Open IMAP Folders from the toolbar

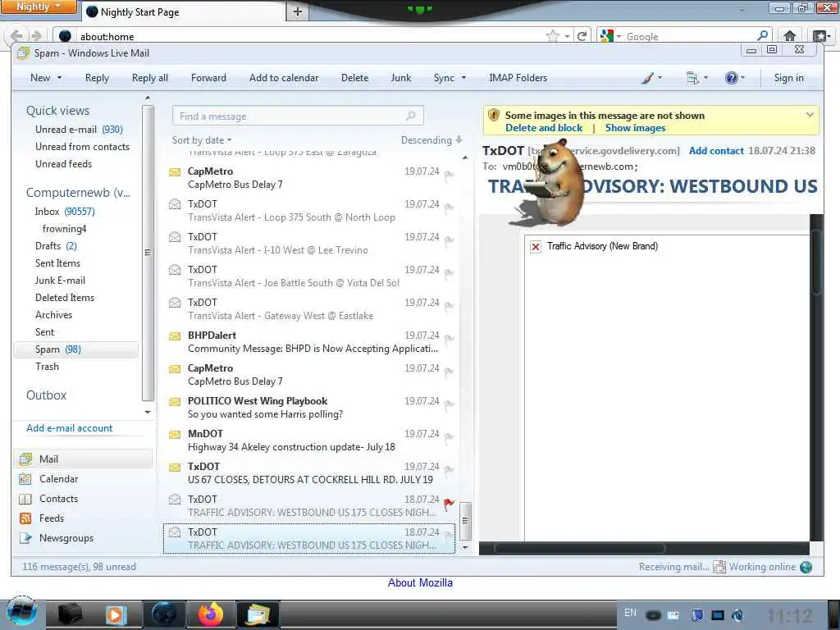[518, 78]
